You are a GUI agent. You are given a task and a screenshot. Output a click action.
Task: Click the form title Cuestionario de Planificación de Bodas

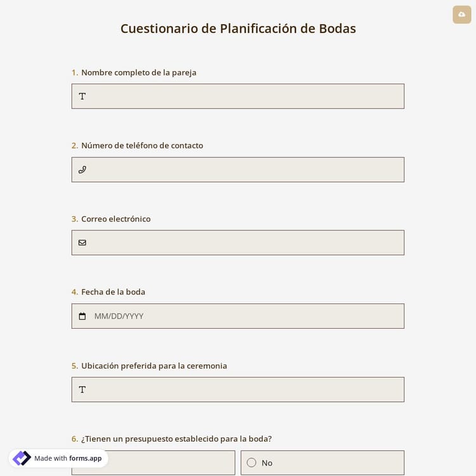coord(238,29)
